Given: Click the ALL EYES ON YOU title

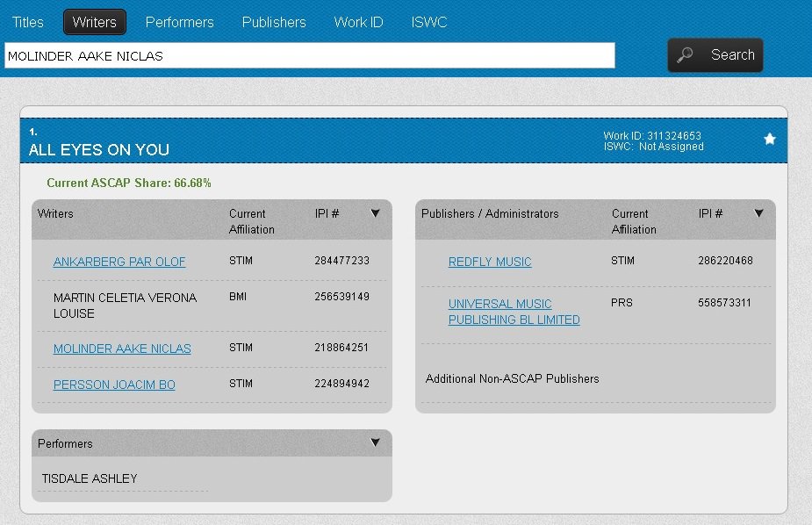Looking at the screenshot, I should coord(99,149).
